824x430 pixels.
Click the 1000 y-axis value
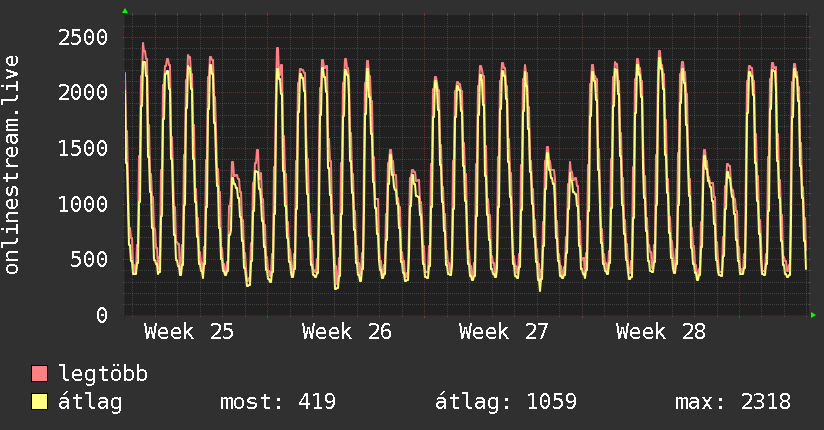(x=83, y=204)
